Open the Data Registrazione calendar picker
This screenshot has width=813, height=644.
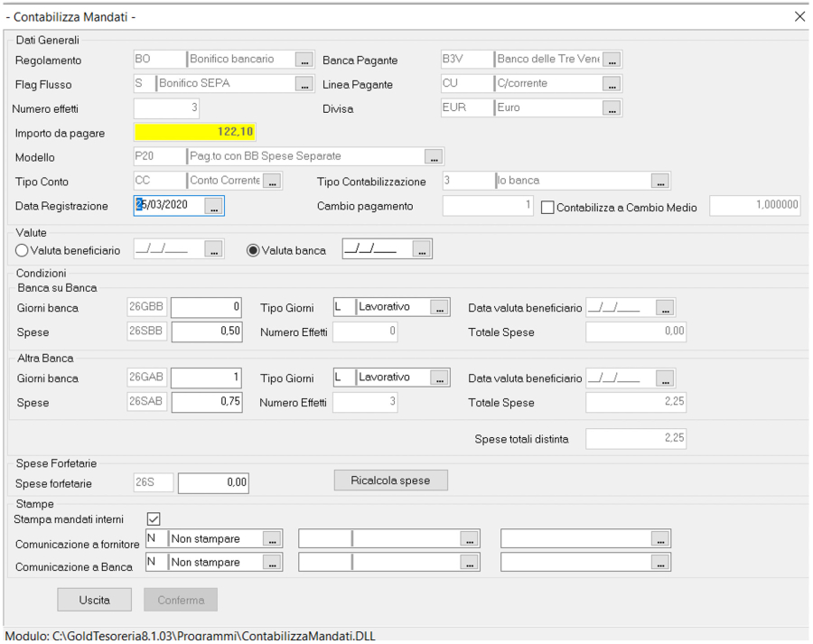(213, 207)
